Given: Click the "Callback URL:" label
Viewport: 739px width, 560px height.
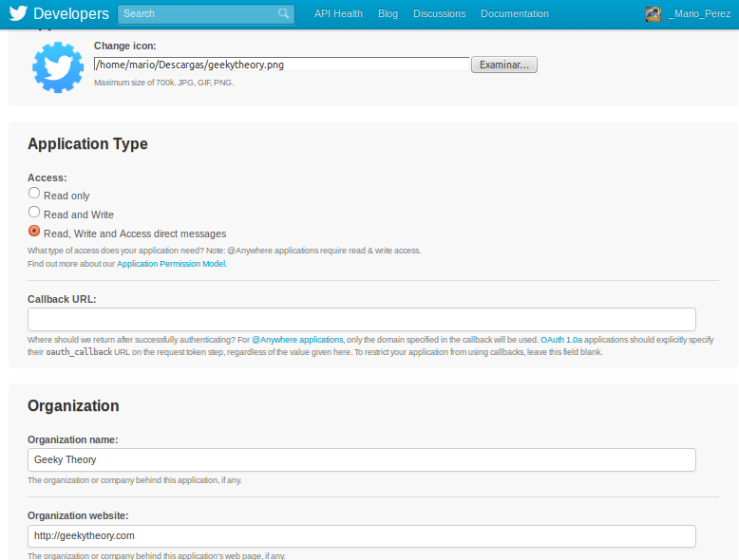Looking at the screenshot, I should coord(62,299).
